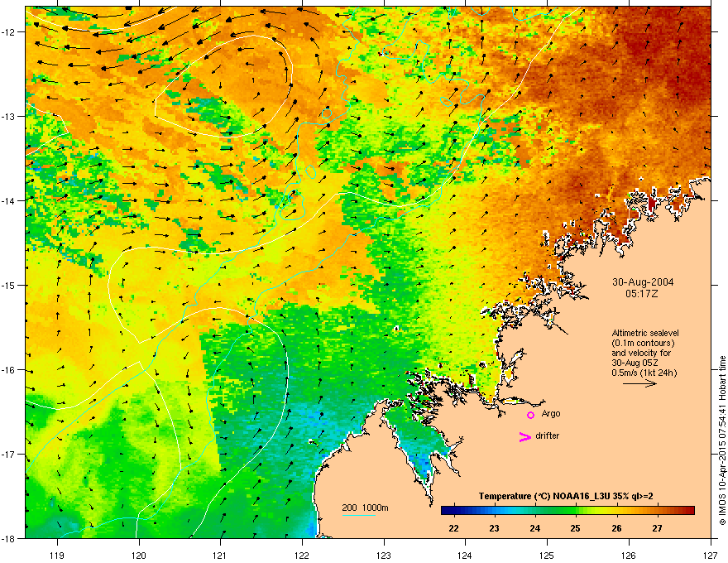
Task: Click the Altimetric sealevel text
Action: [x=645, y=333]
